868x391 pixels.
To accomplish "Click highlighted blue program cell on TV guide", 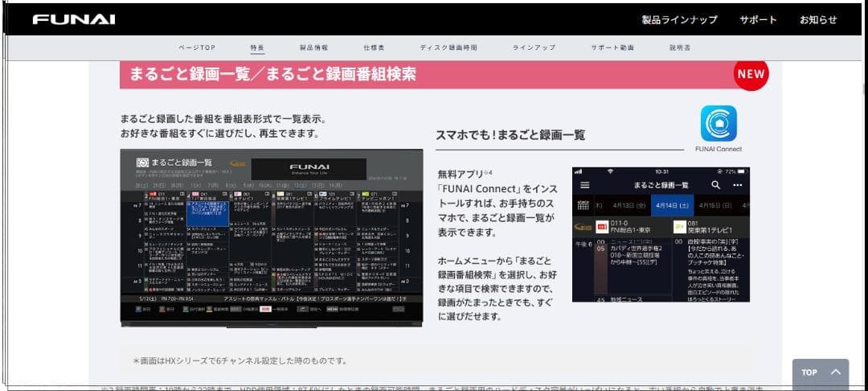I will point(207,213).
